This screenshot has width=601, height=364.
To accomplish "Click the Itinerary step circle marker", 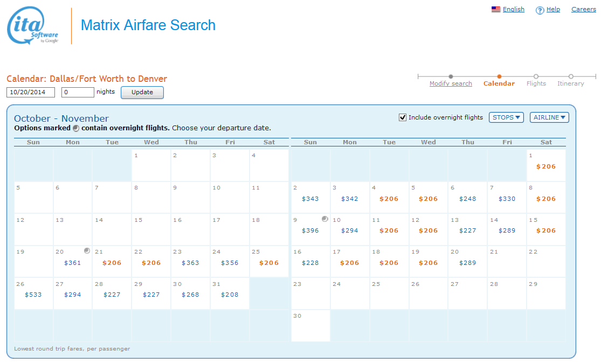I will (571, 76).
